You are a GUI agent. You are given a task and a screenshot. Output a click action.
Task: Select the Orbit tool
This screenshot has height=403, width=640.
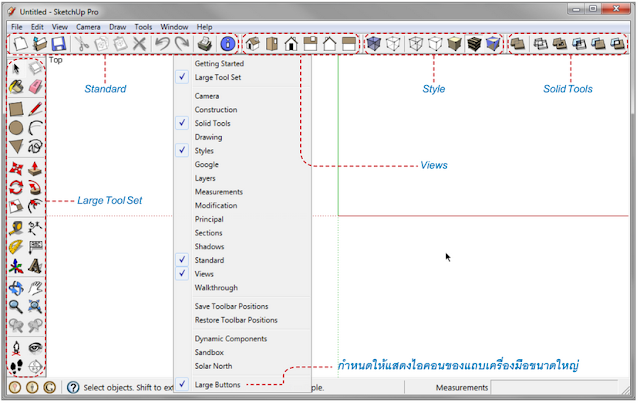16,288
